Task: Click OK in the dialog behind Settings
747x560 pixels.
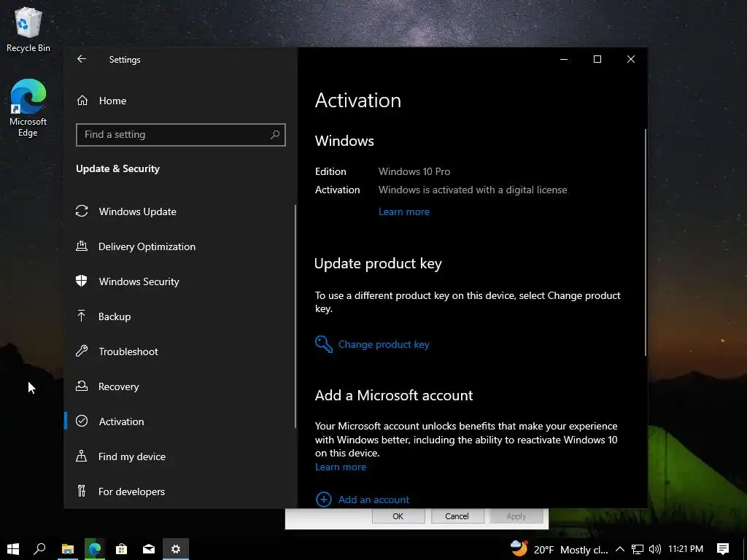Action: [398, 516]
